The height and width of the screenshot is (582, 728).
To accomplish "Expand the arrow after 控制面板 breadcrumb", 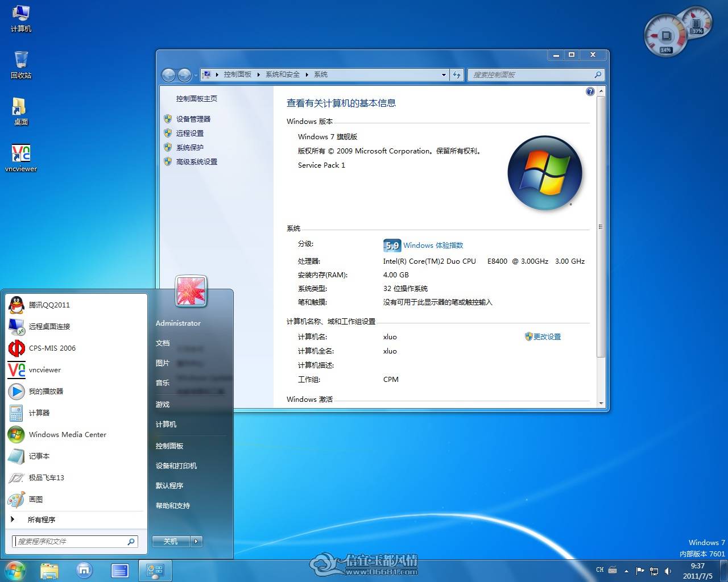I will coord(258,74).
